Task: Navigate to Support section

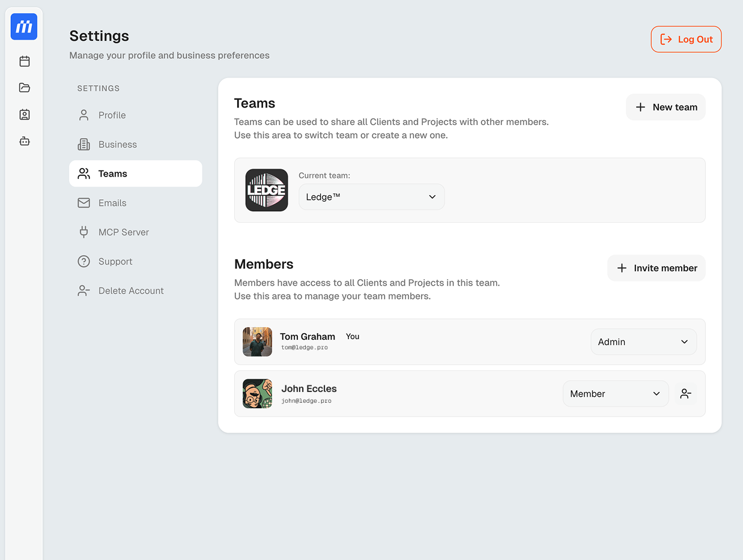Action: [115, 262]
